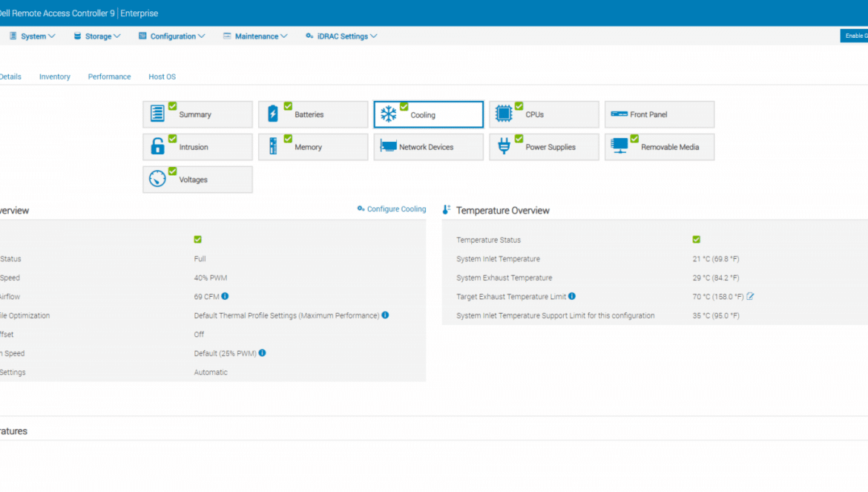Select the Removable Media tile

(x=660, y=147)
